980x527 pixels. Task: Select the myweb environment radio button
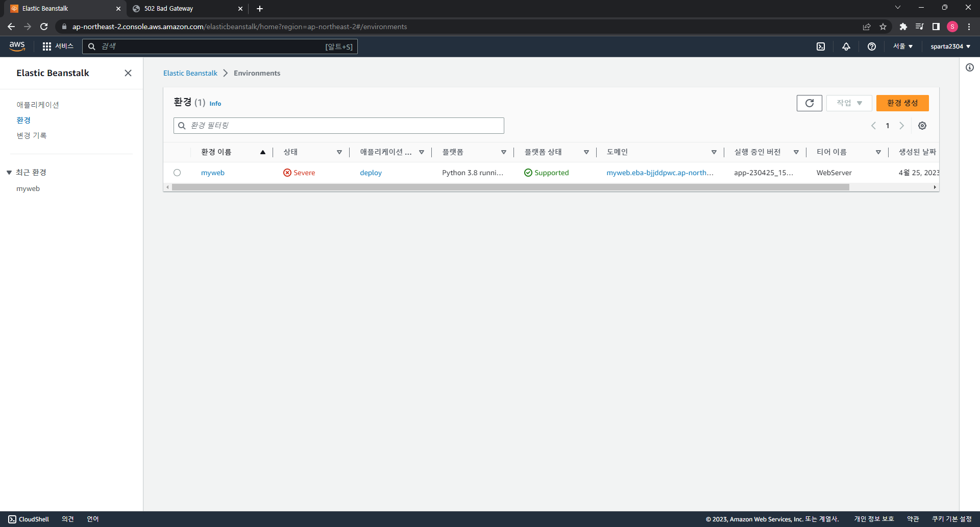(x=177, y=173)
